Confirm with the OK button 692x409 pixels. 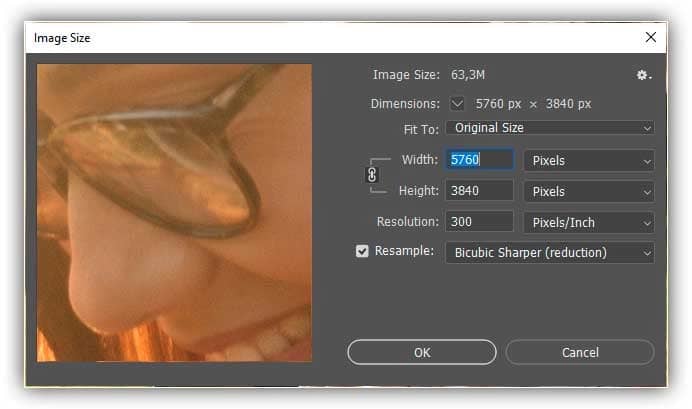point(422,353)
